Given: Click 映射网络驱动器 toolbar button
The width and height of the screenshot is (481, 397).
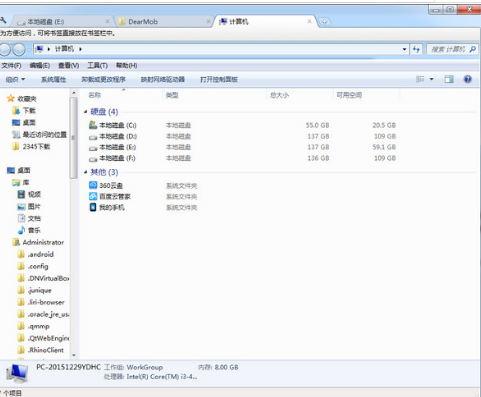Looking at the screenshot, I should (163, 79).
